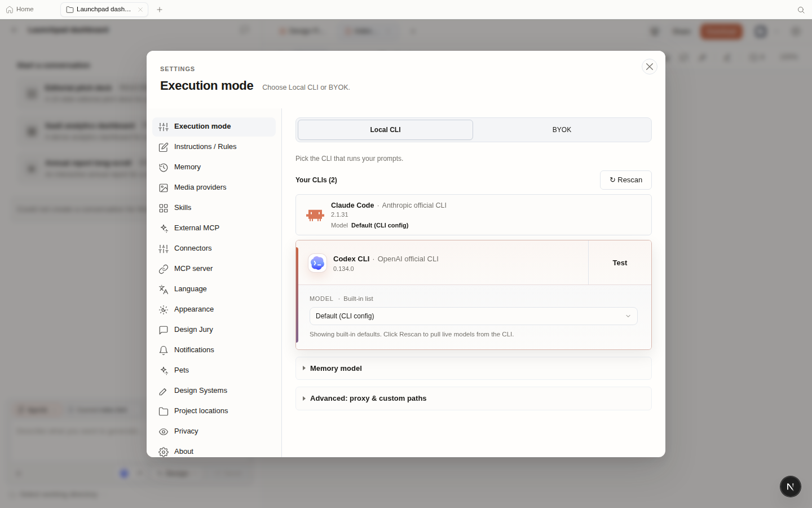Click the 'Your CLIs (2)' label
Viewport: 812px width, 508px height.
(x=316, y=180)
